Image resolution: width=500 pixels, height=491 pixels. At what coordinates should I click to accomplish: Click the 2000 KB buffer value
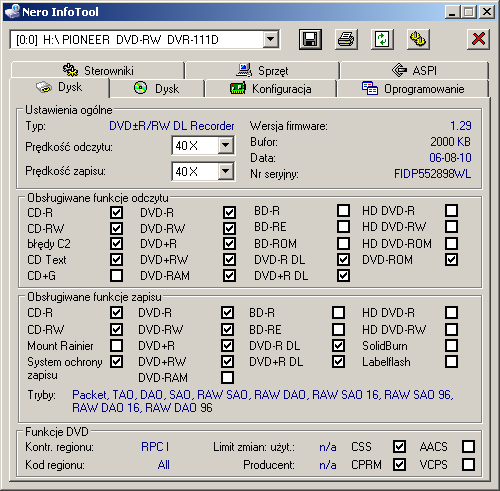(x=450, y=142)
